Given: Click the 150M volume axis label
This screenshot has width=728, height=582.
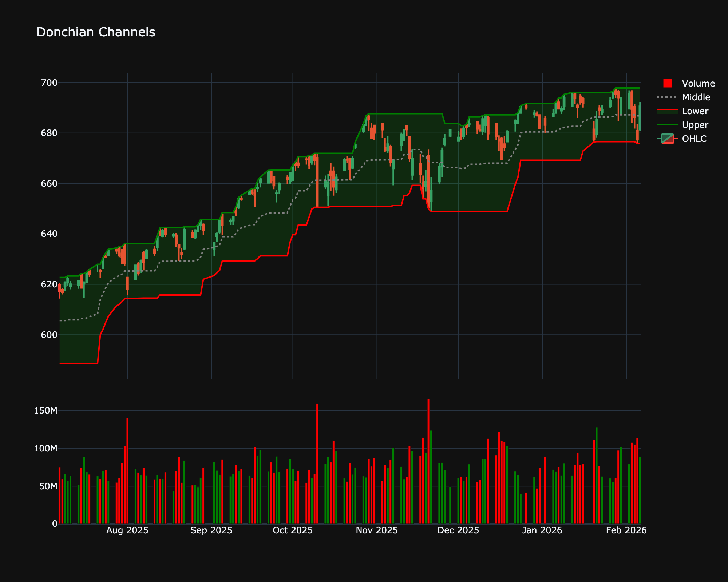Looking at the screenshot, I should [x=45, y=411].
